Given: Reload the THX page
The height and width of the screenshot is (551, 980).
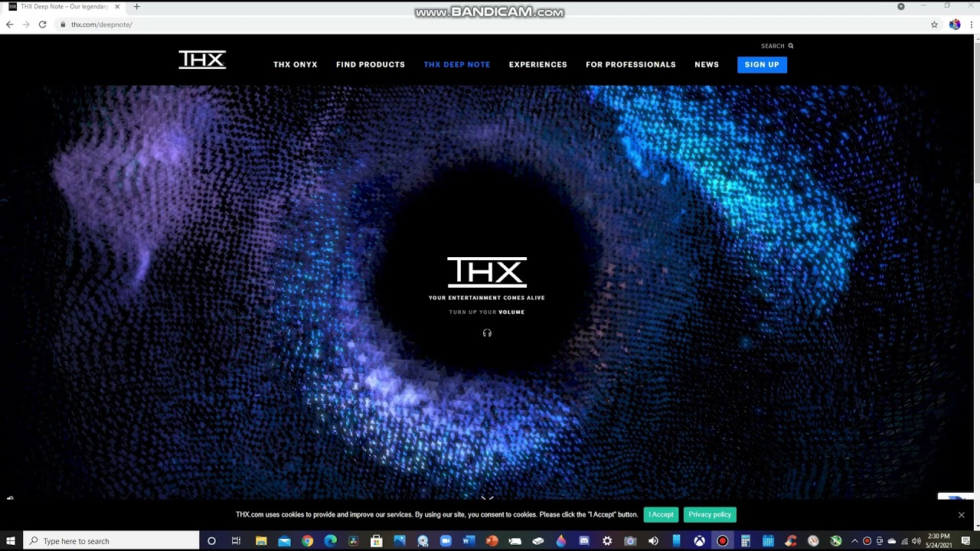Looking at the screenshot, I should 42,24.
